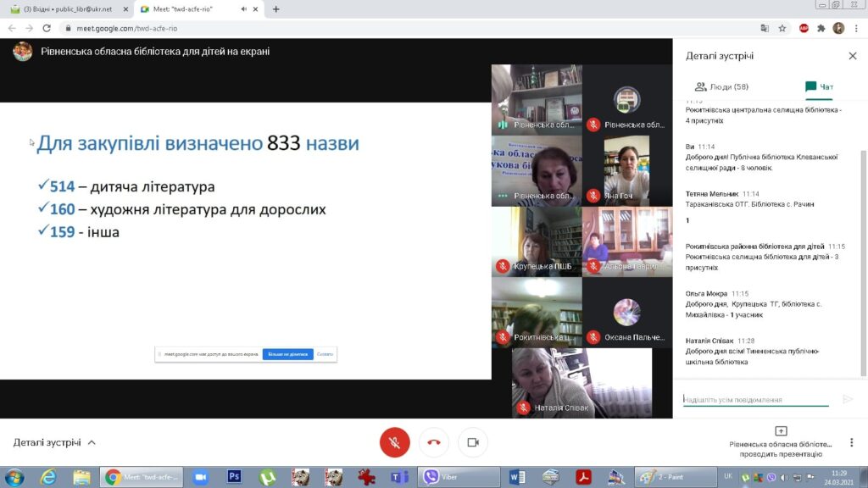Click the present-screen icon at bottom right

point(781,431)
